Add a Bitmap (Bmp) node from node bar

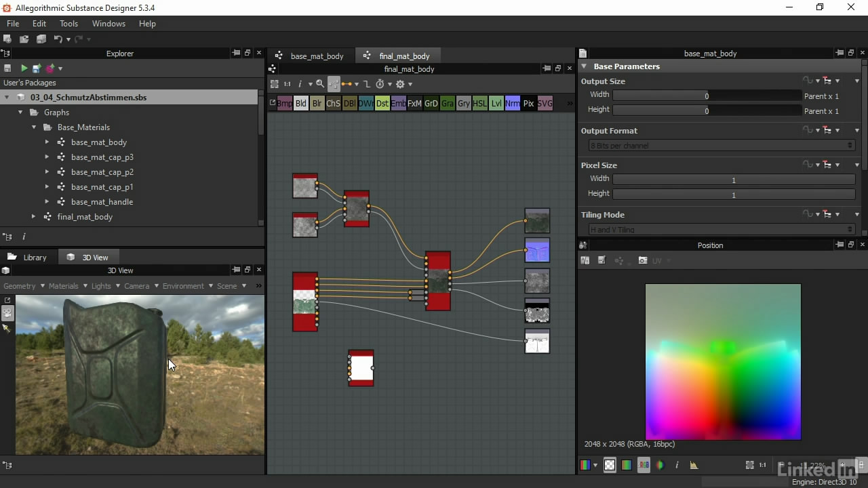pyautogui.click(x=285, y=104)
